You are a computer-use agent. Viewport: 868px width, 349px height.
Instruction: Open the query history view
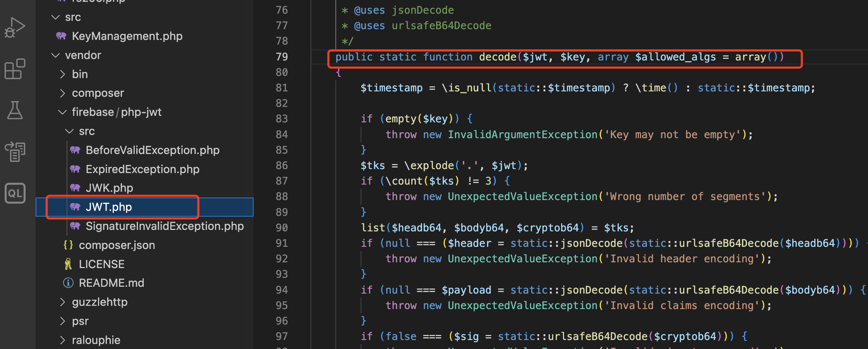[15, 151]
